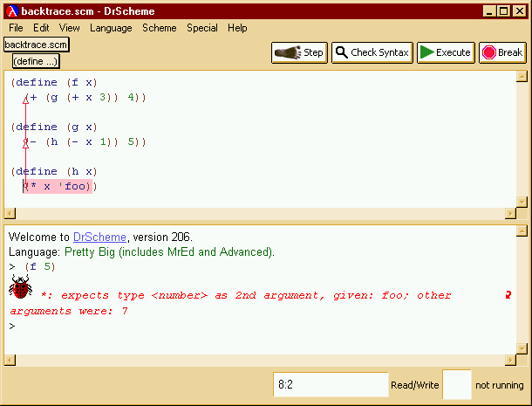Open the Scheme menu
The width and height of the screenshot is (532, 406).
[159, 28]
